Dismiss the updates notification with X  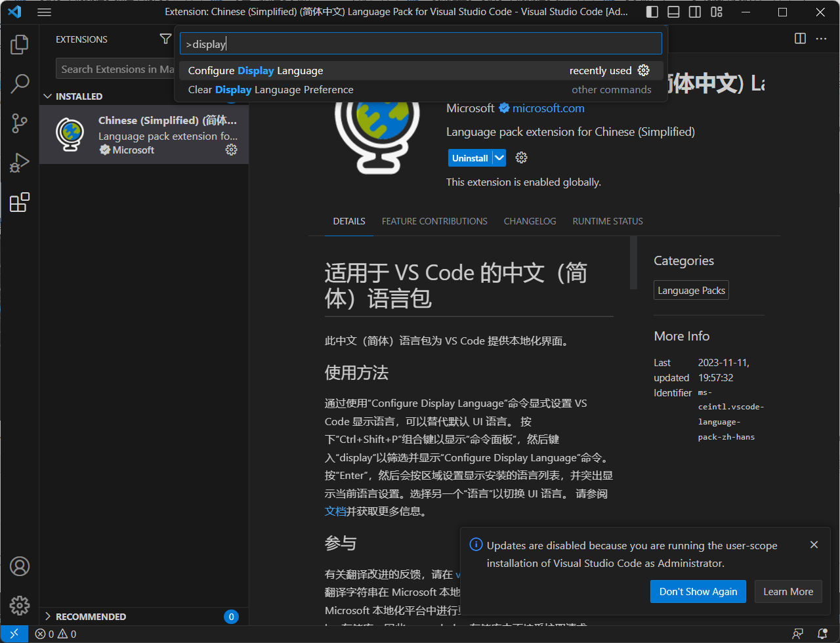point(814,545)
